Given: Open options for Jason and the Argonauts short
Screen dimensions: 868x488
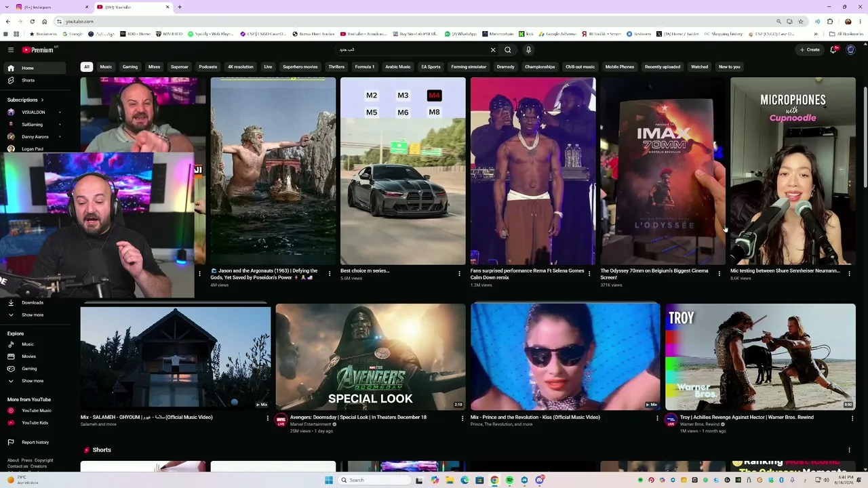Looking at the screenshot, I should [x=330, y=274].
